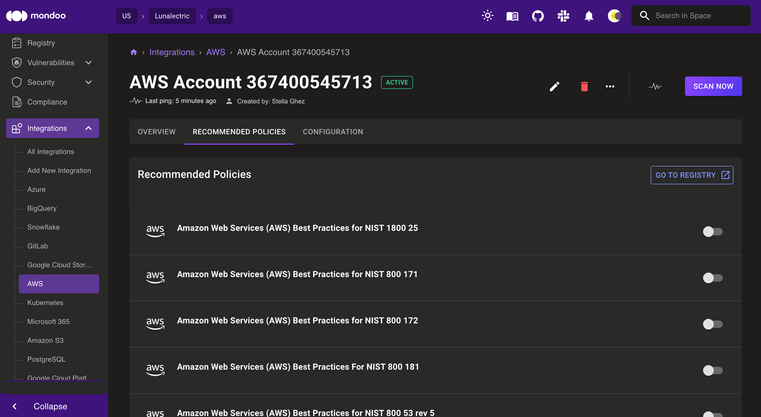This screenshot has height=417, width=761.
Task: Enable the NIST 1800 25 policy toggle
Action: 712,232
